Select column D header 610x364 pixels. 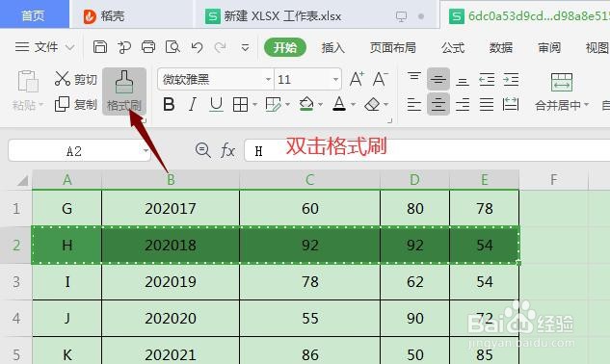414,180
